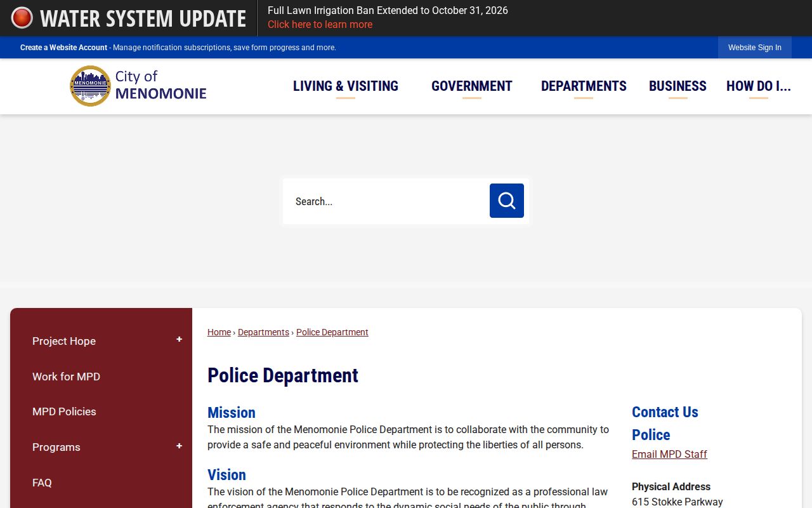Click the red water system alert icon

point(22,18)
